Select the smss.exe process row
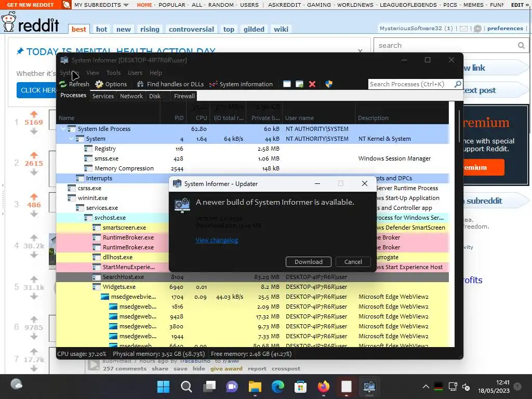The width and height of the screenshot is (532, 399). point(252,158)
